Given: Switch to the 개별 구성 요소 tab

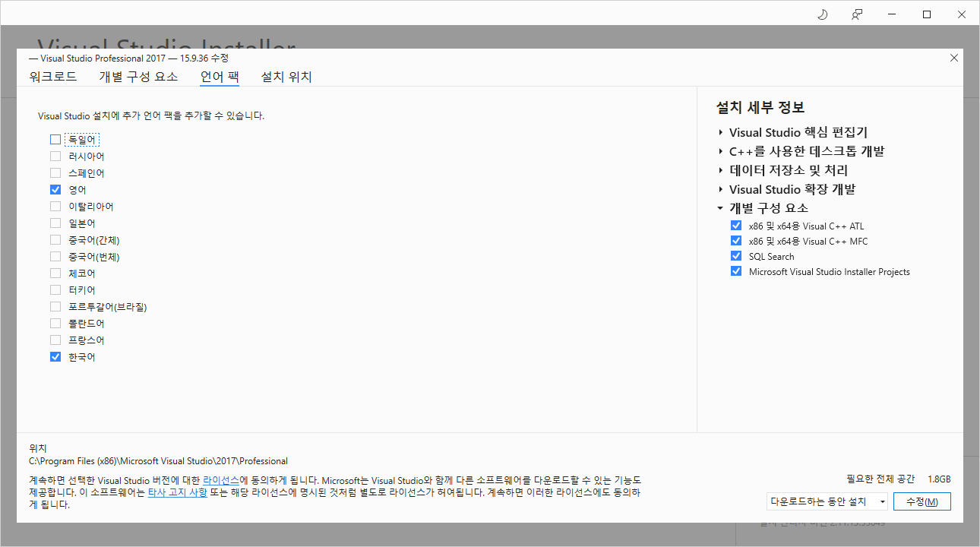Looking at the screenshot, I should pyautogui.click(x=138, y=77).
